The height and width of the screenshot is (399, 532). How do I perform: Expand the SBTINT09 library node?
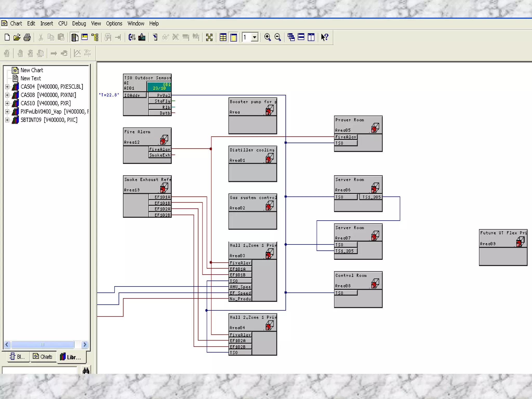pos(7,120)
